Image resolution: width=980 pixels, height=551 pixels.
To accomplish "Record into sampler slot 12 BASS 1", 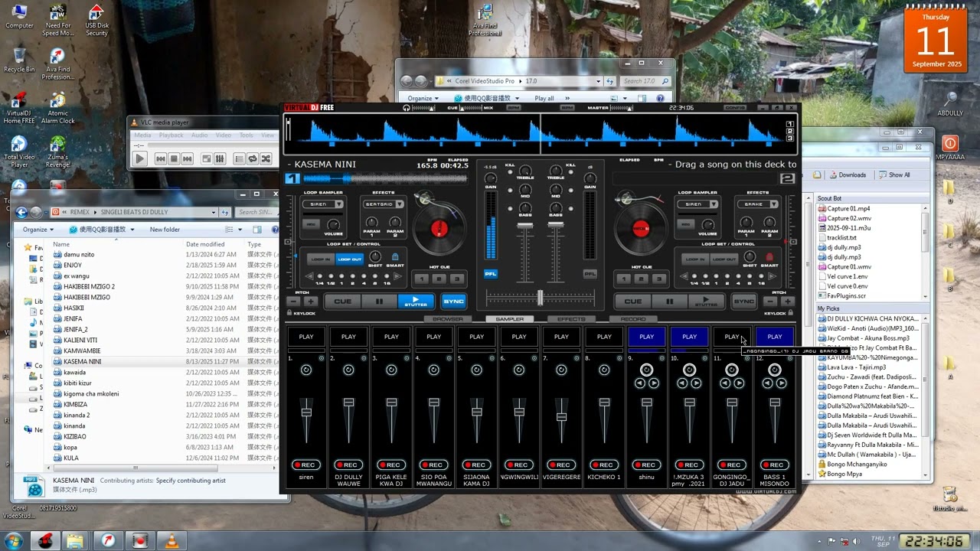I will click(x=775, y=465).
